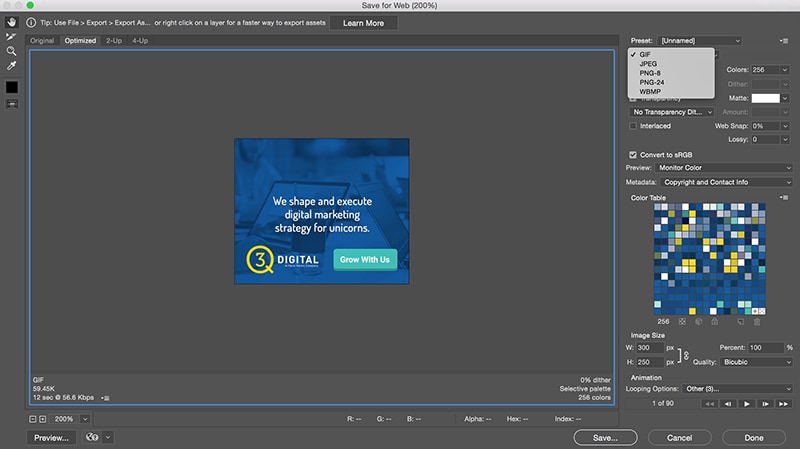Switch to the Original tab

42,41
